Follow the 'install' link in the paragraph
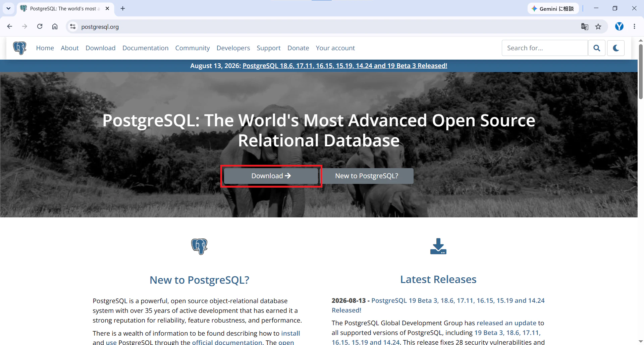644x345 pixels. click(x=290, y=333)
